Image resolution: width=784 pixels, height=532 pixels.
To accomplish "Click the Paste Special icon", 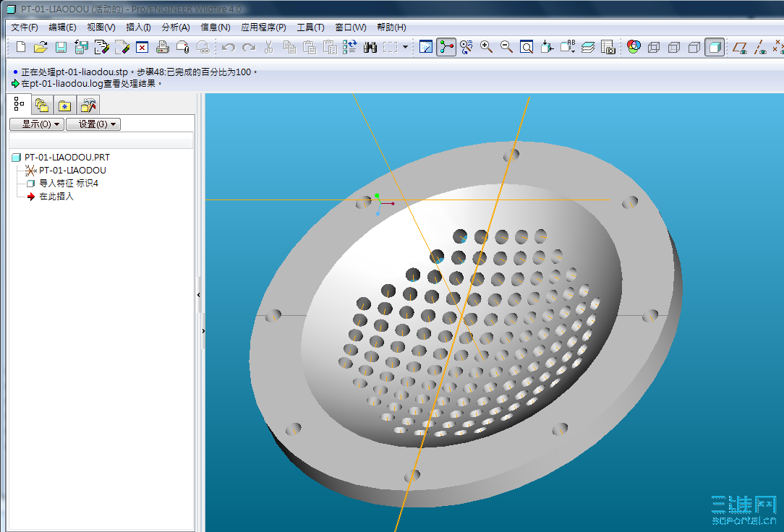I will pyautogui.click(x=330, y=47).
